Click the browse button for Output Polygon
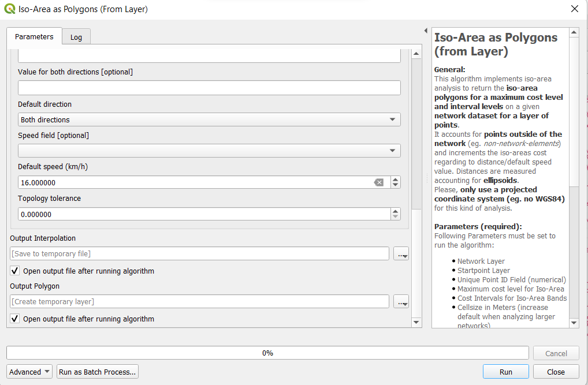This screenshot has height=385, width=588. pos(401,302)
